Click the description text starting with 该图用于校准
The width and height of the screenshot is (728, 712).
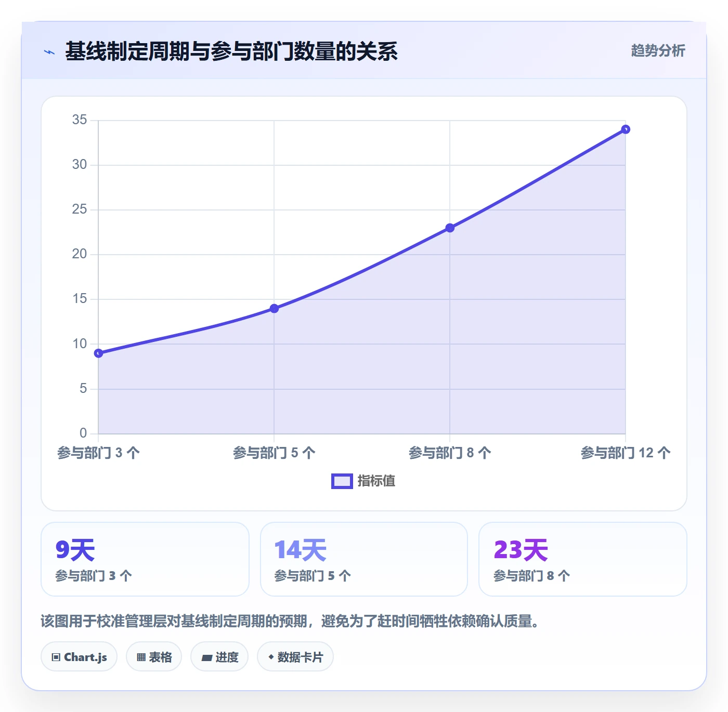(x=290, y=621)
